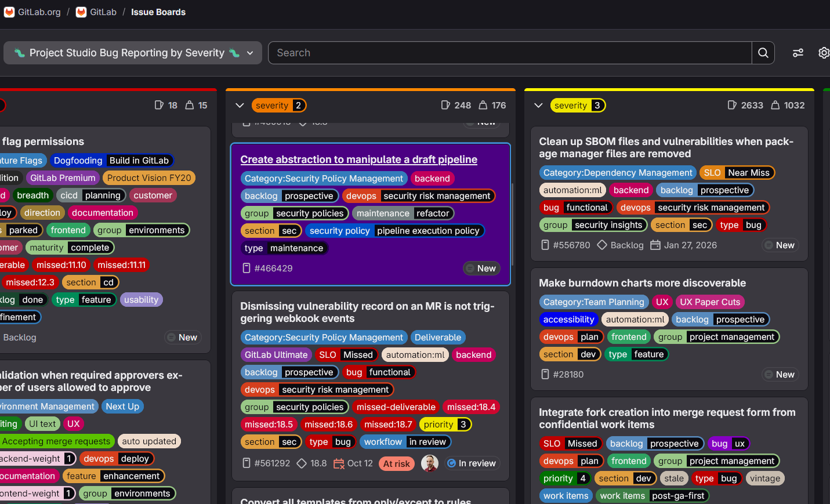Click the weight icon beside 176

(483, 105)
